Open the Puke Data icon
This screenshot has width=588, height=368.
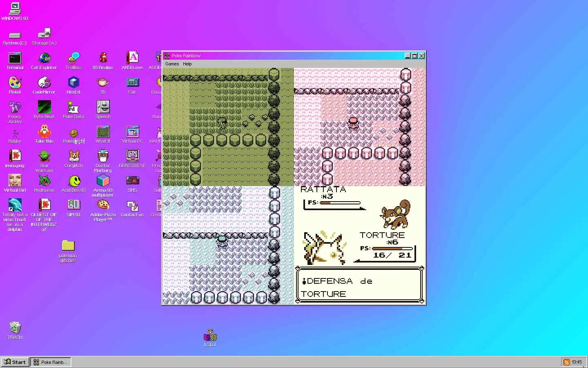73,110
